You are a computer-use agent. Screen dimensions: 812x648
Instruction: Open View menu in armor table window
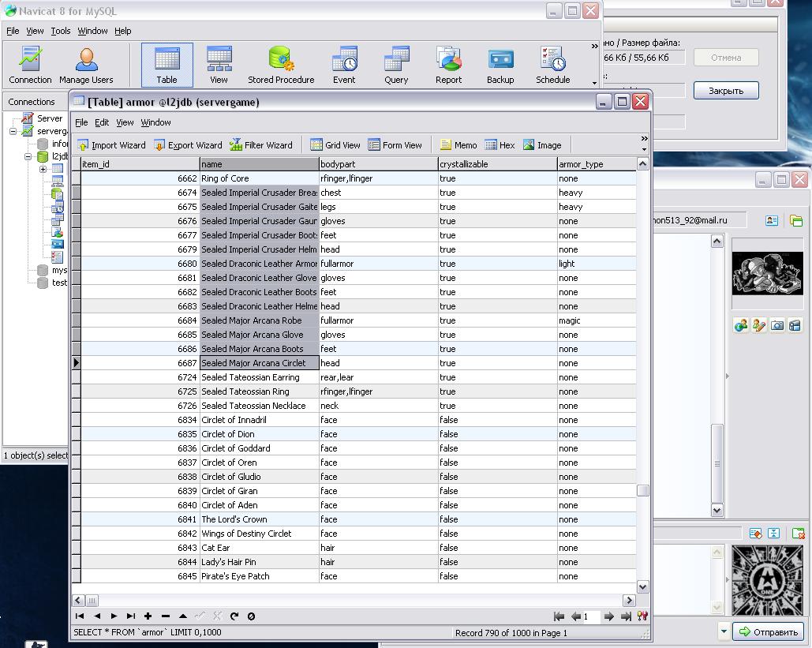click(125, 122)
